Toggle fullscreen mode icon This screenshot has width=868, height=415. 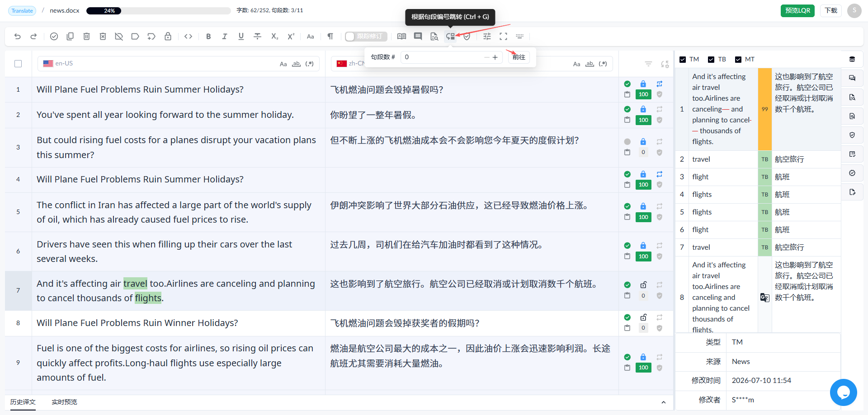[503, 37]
